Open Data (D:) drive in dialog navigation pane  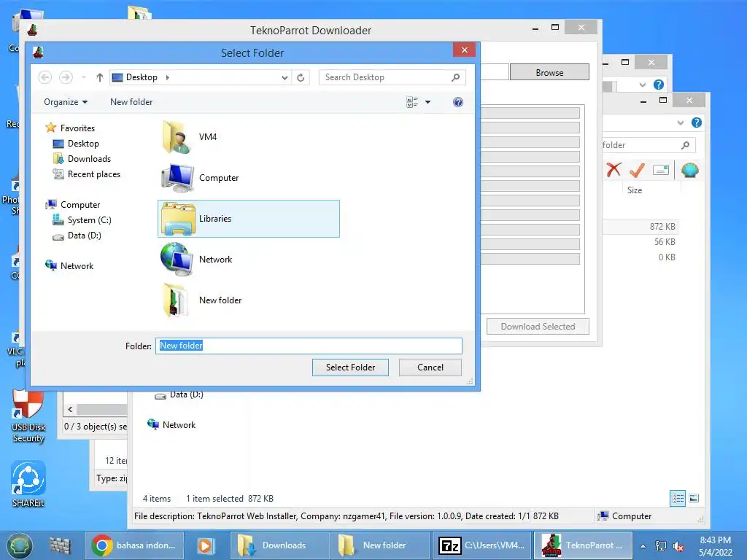point(77,236)
